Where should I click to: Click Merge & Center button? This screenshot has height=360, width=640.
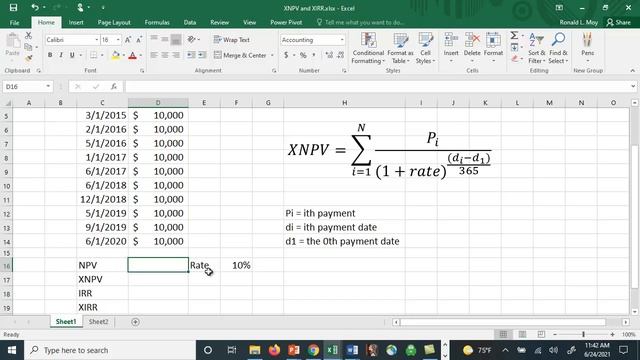(x=240, y=55)
